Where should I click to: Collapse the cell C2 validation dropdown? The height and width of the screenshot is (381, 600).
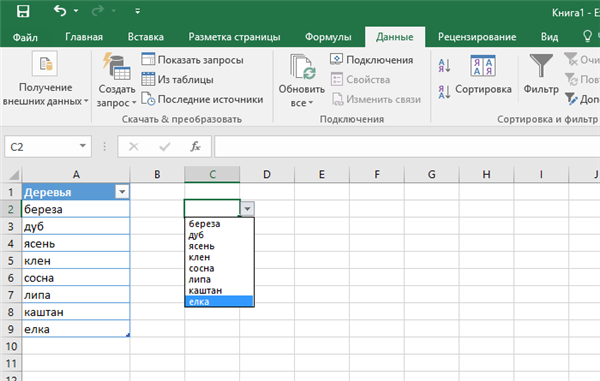[247, 209]
